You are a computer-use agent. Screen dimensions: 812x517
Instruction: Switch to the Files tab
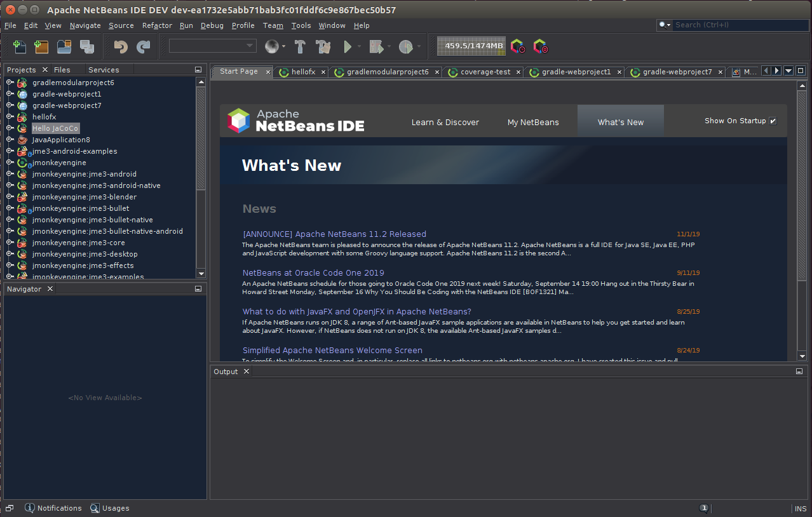coord(62,70)
